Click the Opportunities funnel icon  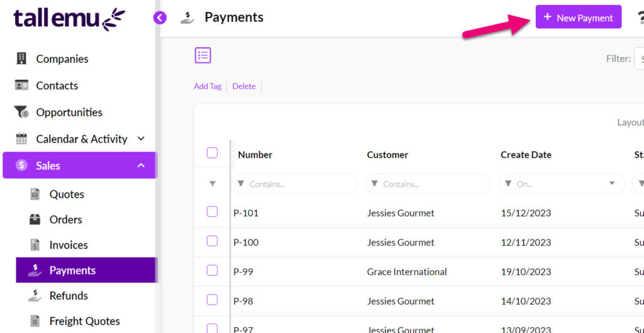click(21, 112)
